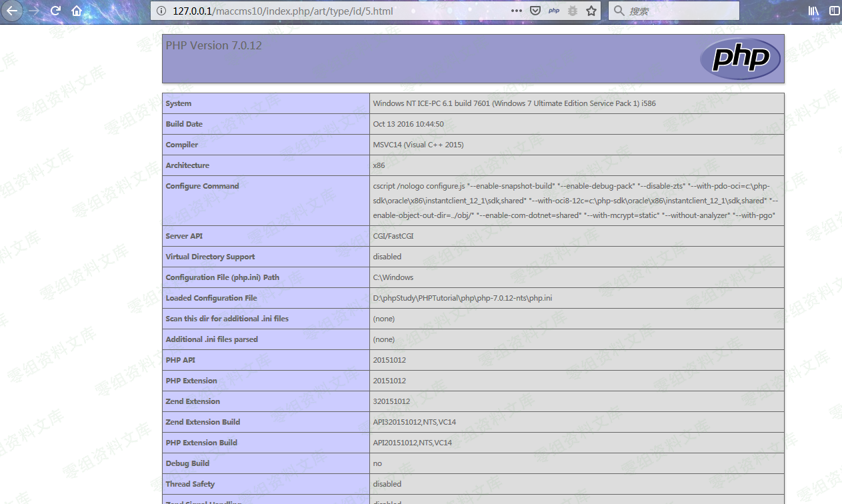Save page to Pocket

(x=535, y=11)
